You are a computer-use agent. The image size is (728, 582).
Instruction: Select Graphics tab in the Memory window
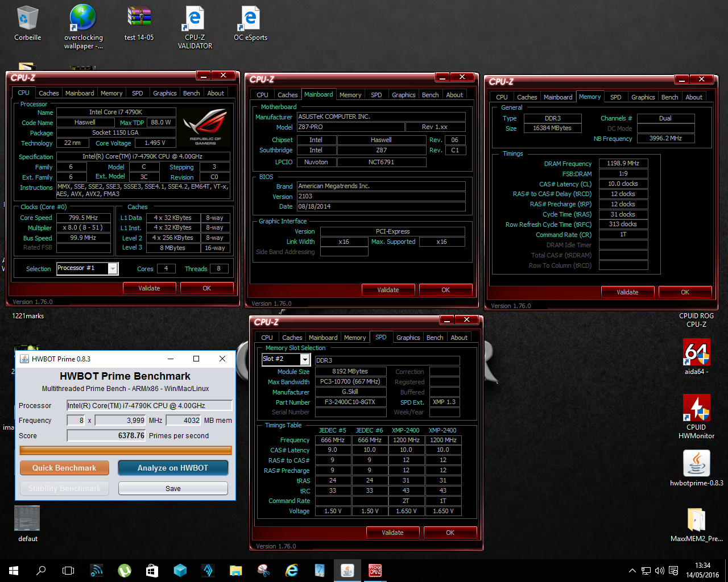click(643, 97)
